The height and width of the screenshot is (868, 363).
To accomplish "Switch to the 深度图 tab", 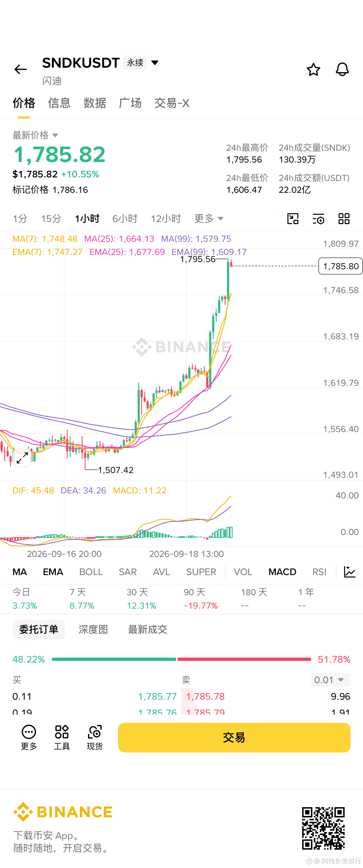I will tap(93, 630).
